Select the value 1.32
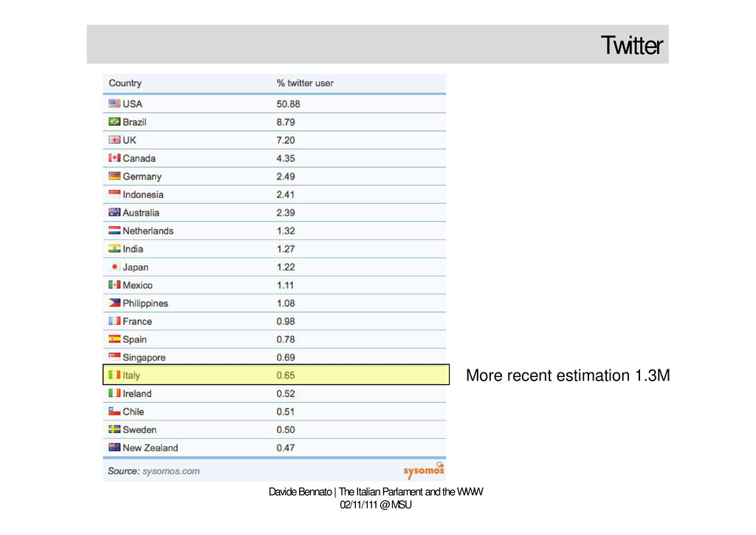 [286, 231]
